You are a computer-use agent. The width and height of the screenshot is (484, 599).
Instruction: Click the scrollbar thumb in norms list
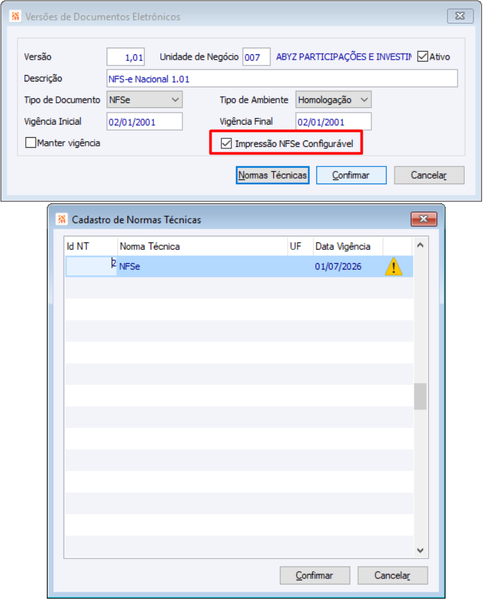pos(420,397)
